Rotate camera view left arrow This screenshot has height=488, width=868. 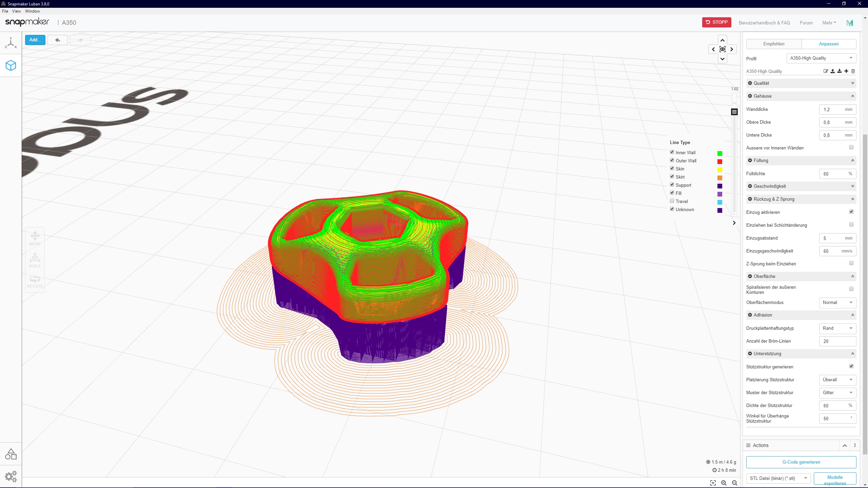tap(713, 49)
